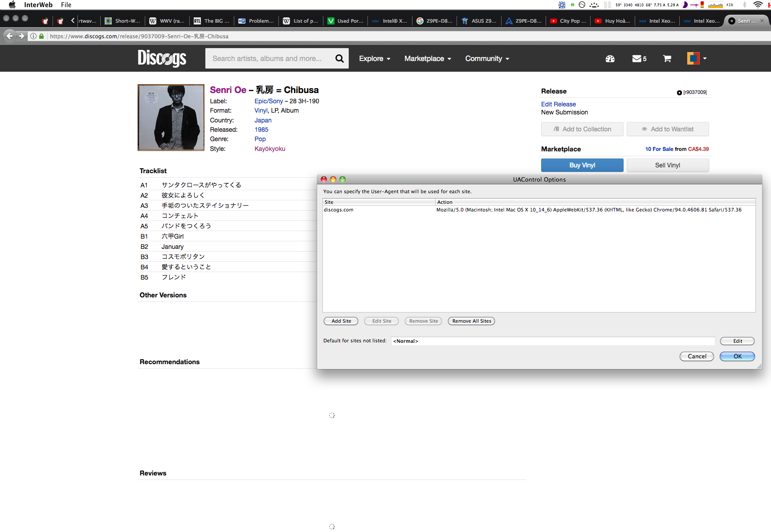Click the green dot status menu bar icon
Image resolution: width=771 pixels, height=532 pixels.
572,5
